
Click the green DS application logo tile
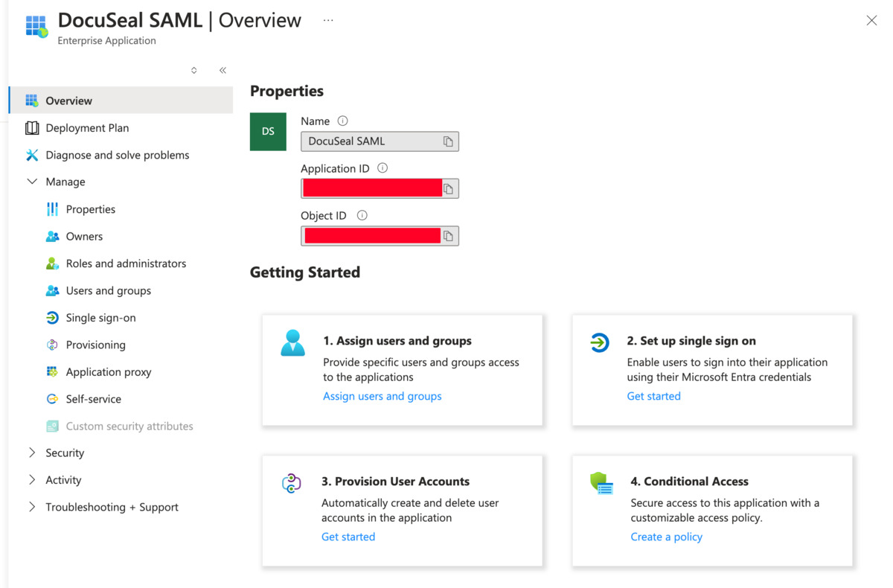[268, 132]
